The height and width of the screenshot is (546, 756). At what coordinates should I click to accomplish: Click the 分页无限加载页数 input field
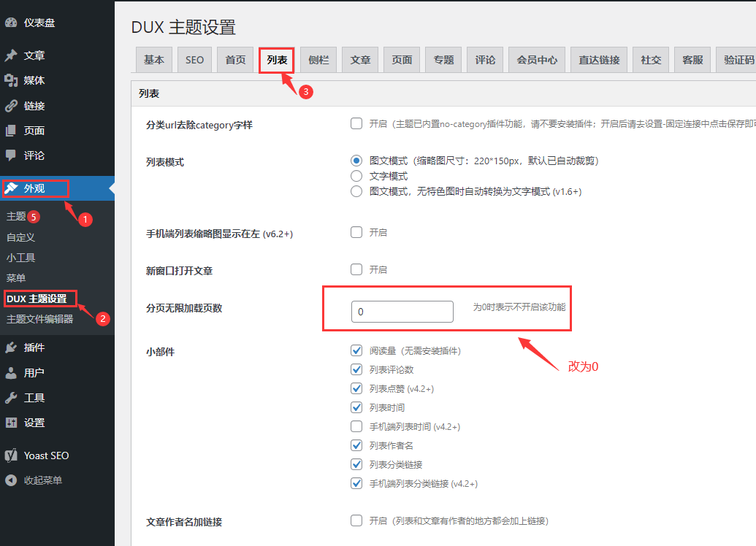pos(402,312)
